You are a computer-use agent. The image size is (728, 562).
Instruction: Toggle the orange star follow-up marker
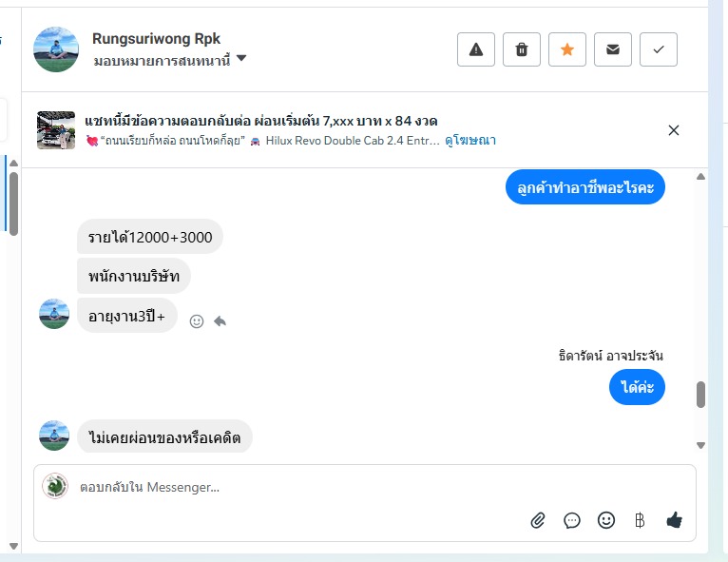point(567,49)
